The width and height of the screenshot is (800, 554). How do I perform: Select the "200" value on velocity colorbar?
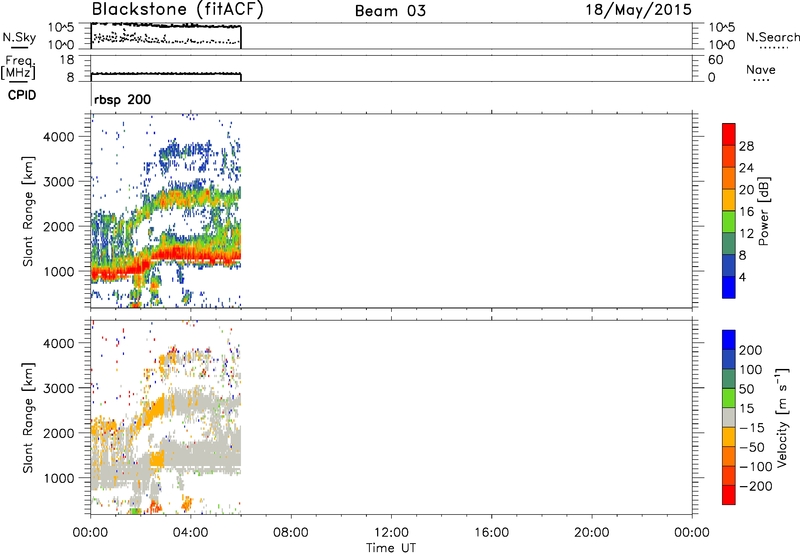pos(751,350)
